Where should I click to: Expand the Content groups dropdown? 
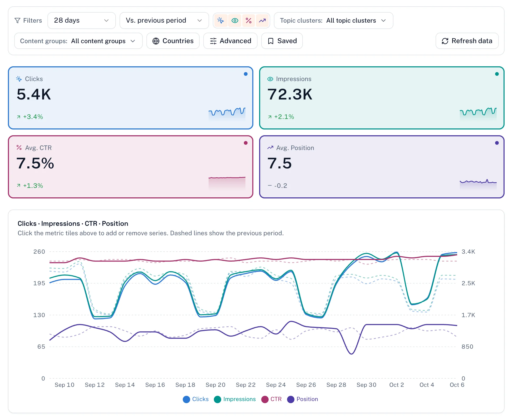point(78,41)
